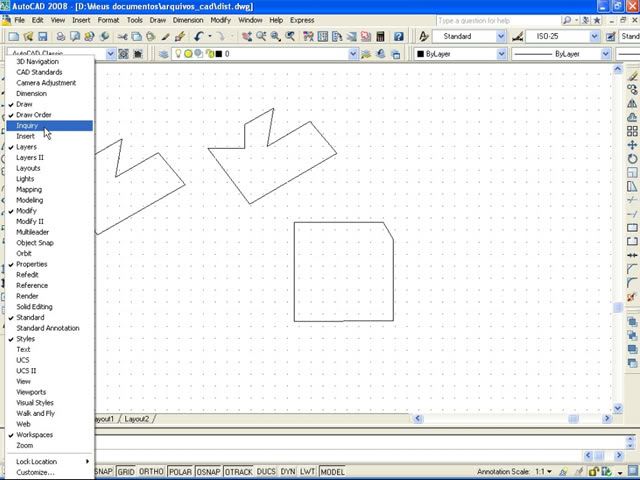Click the Bring to Front icon

click(632, 322)
